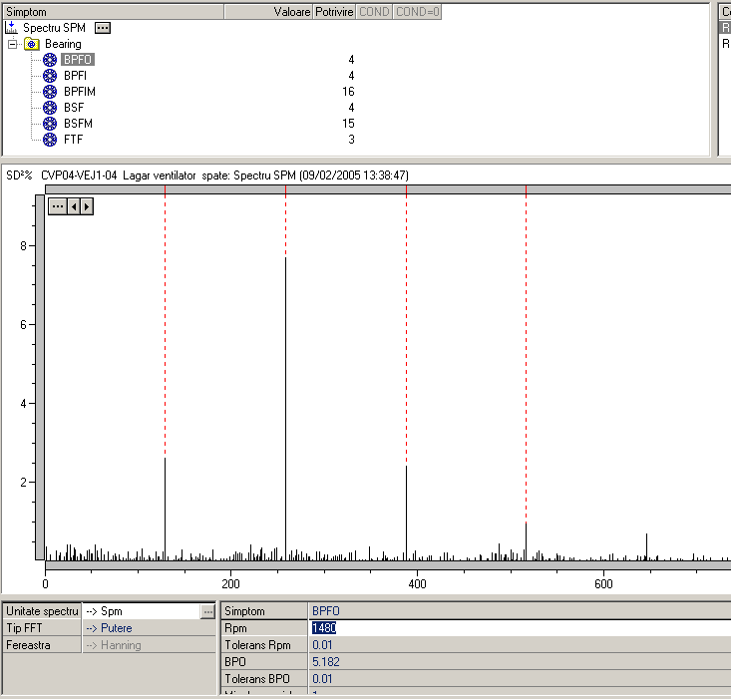The height and width of the screenshot is (700, 731).
Task: Select the BPFO bearing symptom icon
Action: pyautogui.click(x=50, y=60)
